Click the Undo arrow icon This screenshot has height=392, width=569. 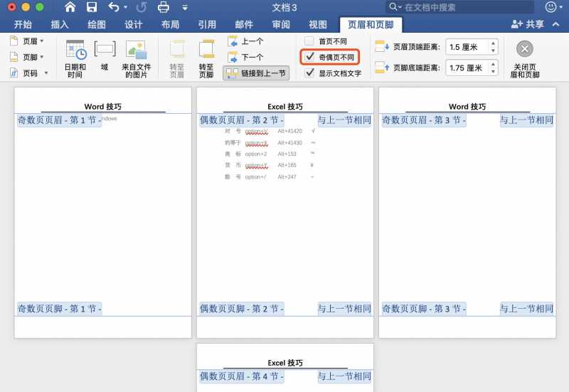pyautogui.click(x=114, y=7)
